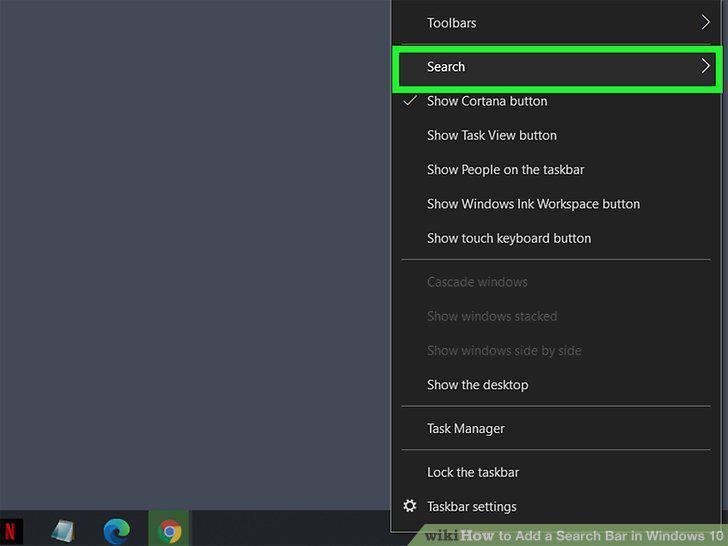Select Cascade windows entry
Image resolution: width=728 pixels, height=546 pixels.
click(x=556, y=282)
